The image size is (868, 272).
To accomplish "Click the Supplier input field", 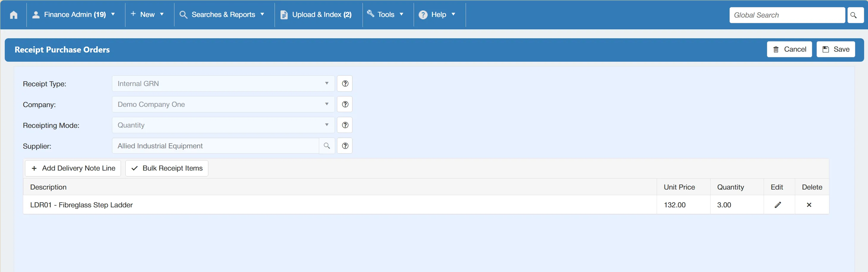I will (x=216, y=146).
